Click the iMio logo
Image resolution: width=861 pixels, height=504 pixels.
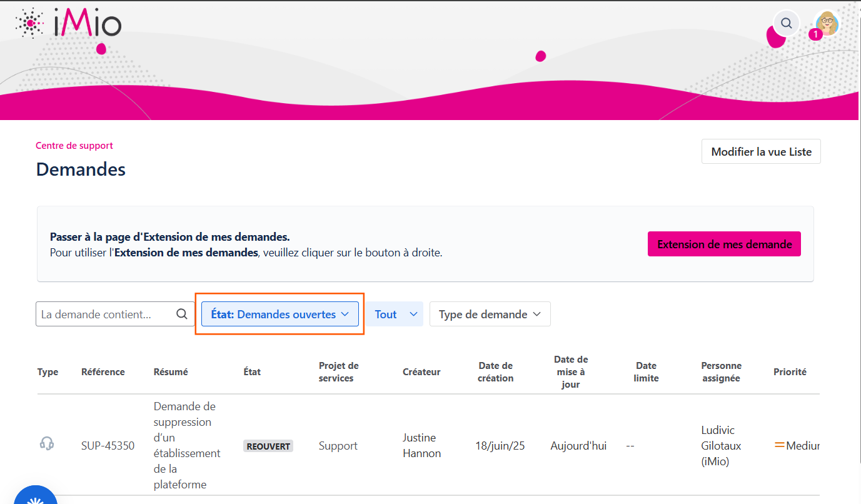[69, 24]
